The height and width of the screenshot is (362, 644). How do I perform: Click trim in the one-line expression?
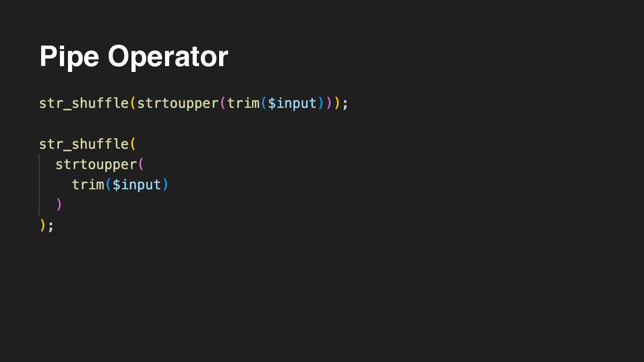coord(243,103)
